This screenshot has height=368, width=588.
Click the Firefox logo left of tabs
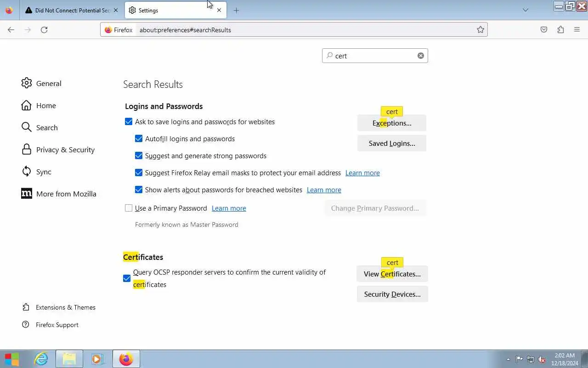[9, 10]
